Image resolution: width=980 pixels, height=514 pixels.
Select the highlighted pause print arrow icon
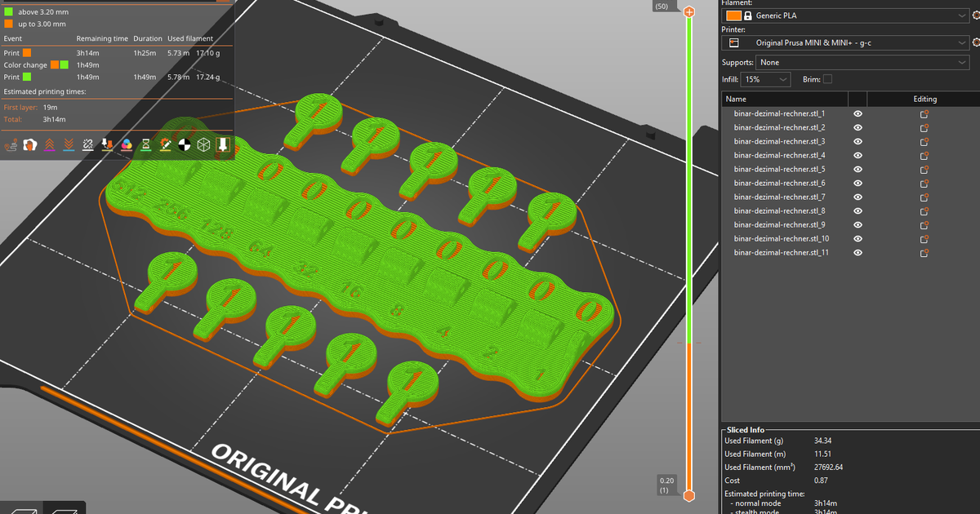tap(222, 144)
